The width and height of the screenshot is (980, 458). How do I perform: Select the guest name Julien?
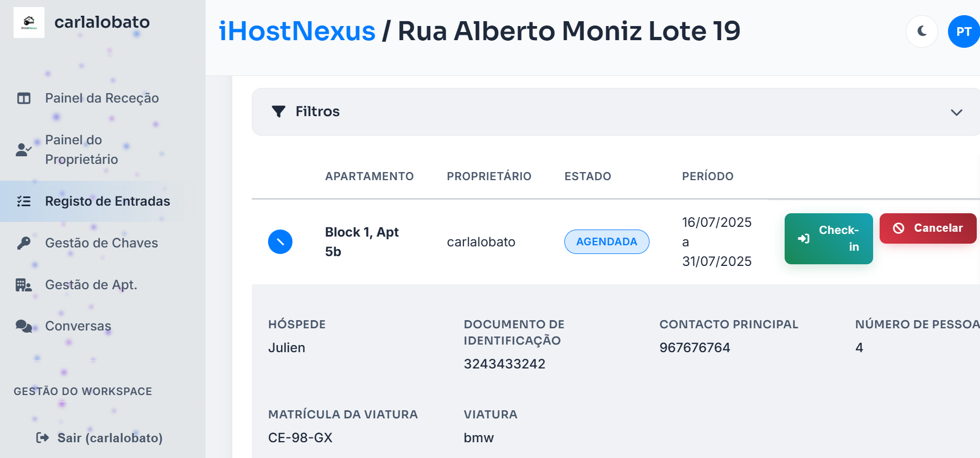[x=287, y=347]
